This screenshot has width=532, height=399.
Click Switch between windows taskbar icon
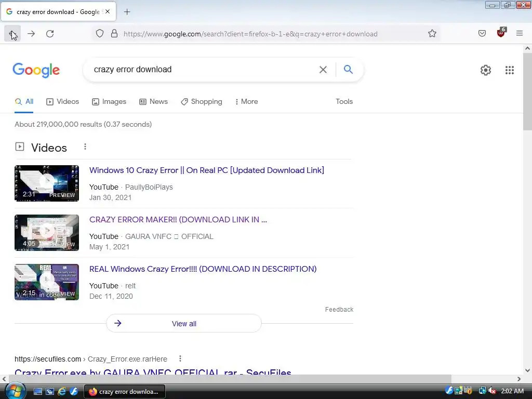click(x=50, y=392)
